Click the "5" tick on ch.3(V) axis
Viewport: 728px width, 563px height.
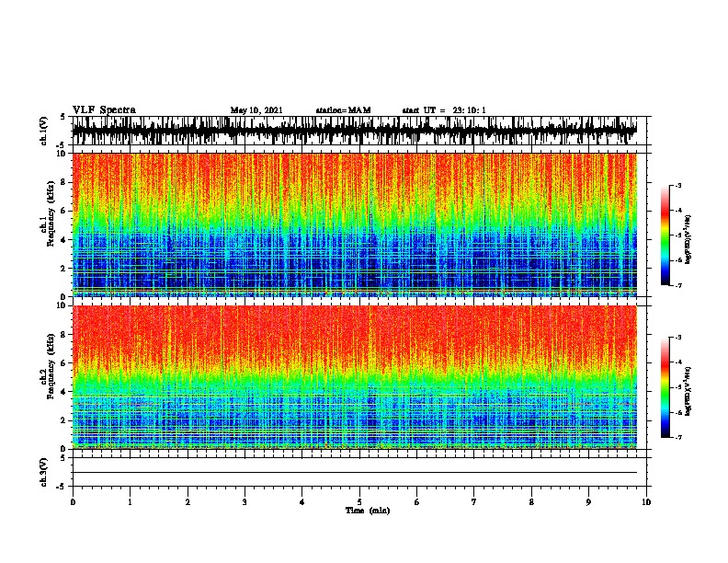pos(63,458)
